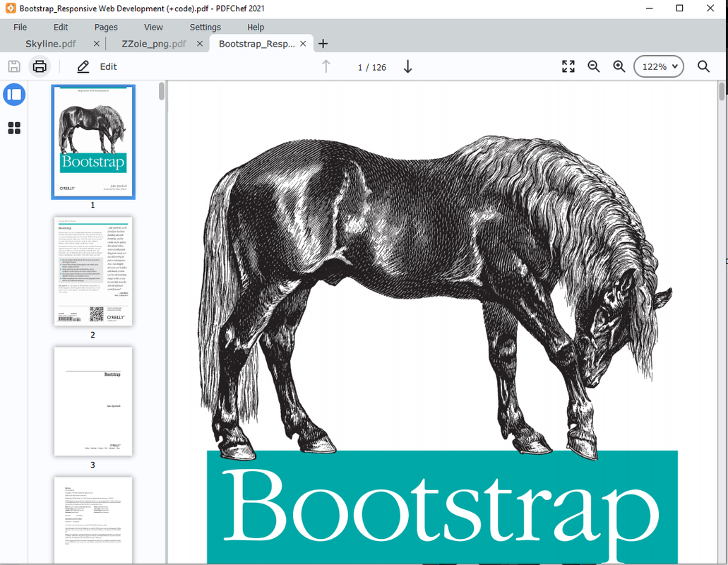Viewport: 728px width, 565px height.
Task: Select the Bootstrap_Resp... tab
Action: [x=257, y=44]
